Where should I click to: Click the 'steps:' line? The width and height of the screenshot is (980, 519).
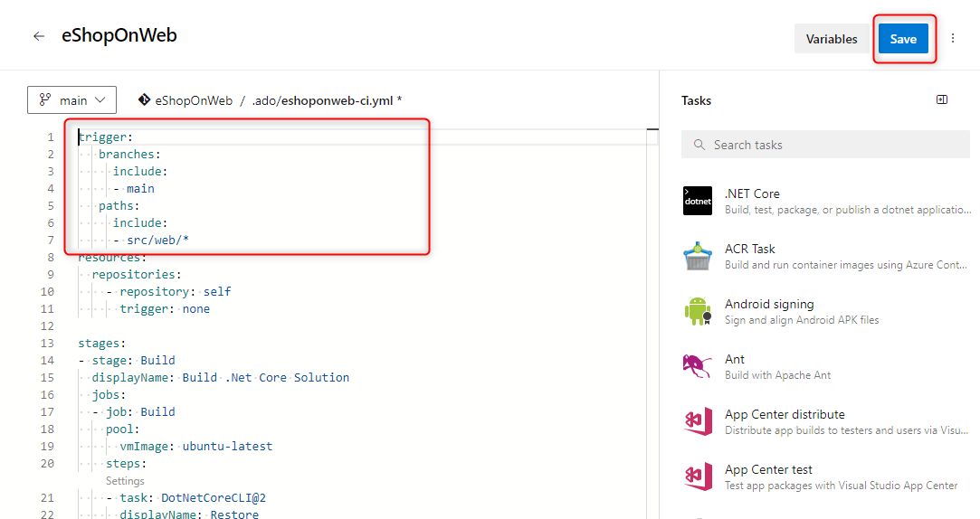(x=127, y=464)
